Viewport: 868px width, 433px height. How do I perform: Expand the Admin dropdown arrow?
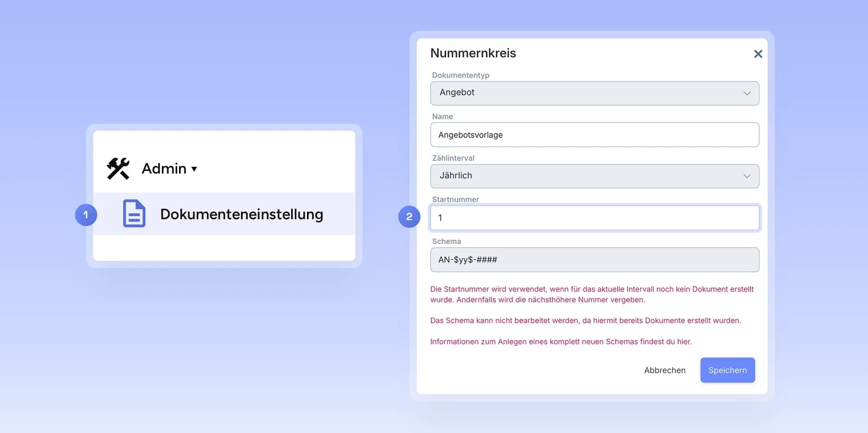coord(194,169)
